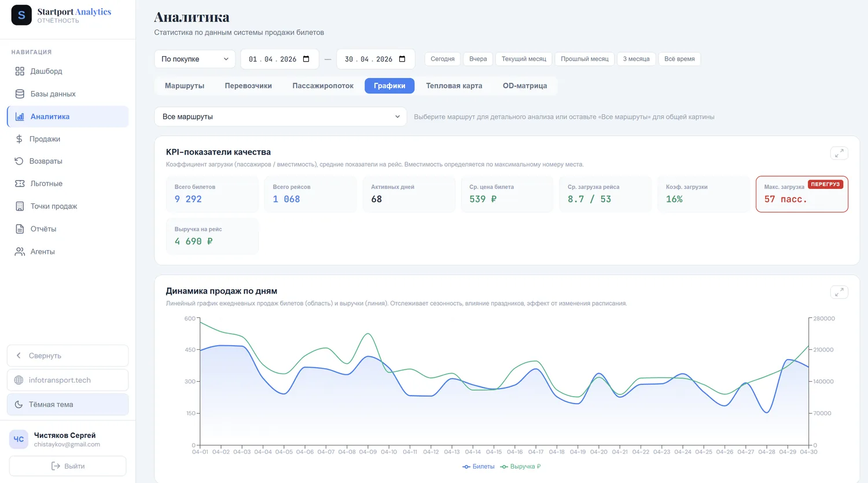Click the Прошлый месяц quick range button
The width and height of the screenshot is (868, 483).
tap(584, 59)
